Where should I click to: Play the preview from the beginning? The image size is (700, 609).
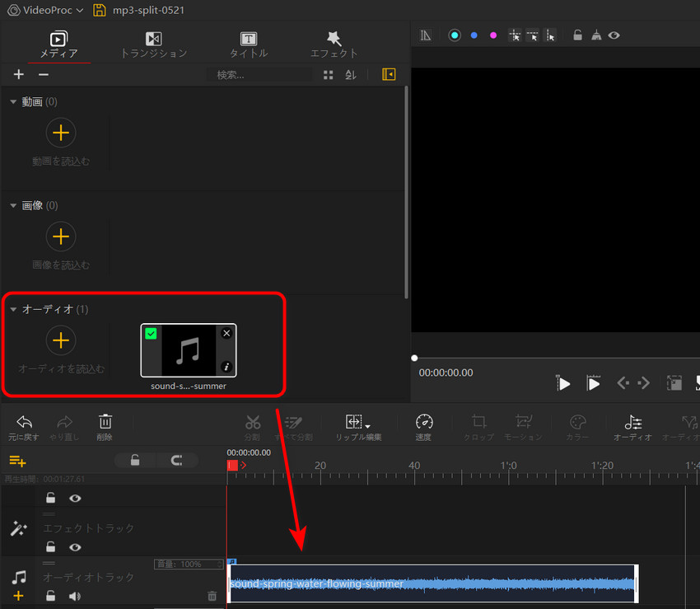[563, 383]
